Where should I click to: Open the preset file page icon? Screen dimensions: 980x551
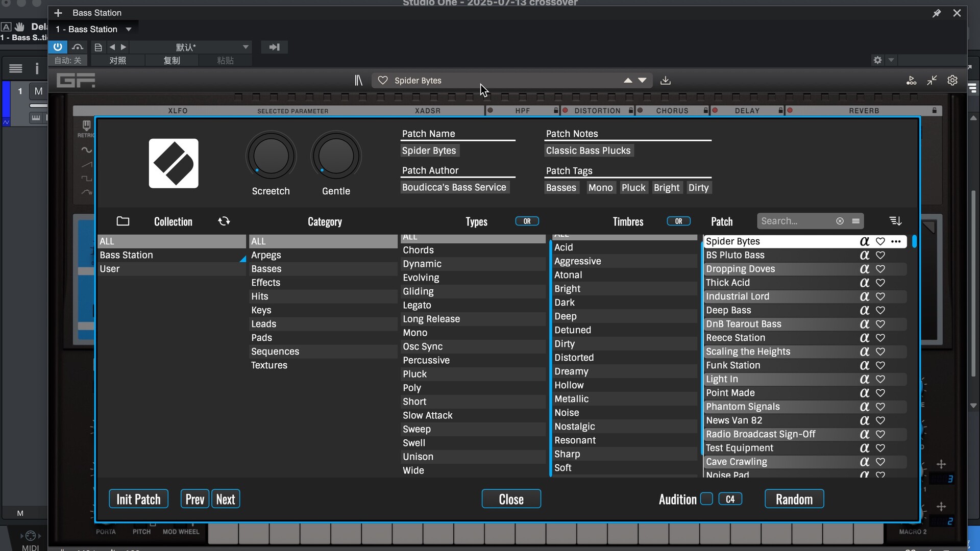(x=99, y=47)
